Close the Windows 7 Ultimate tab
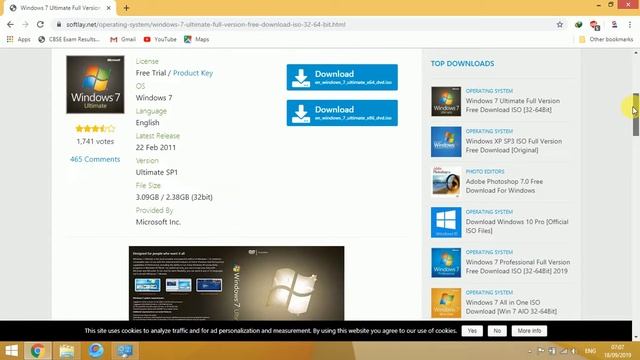This screenshot has height=360, width=640. [109, 8]
